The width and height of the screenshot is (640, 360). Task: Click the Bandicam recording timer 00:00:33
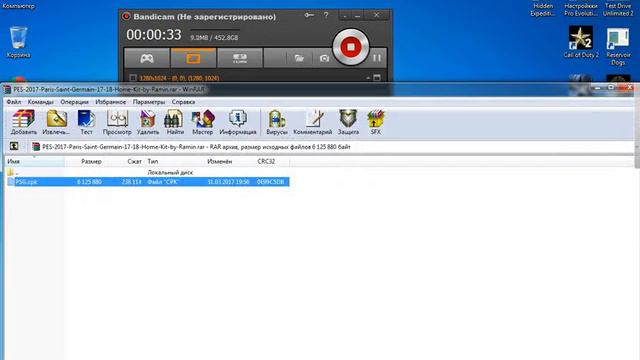pos(153,35)
